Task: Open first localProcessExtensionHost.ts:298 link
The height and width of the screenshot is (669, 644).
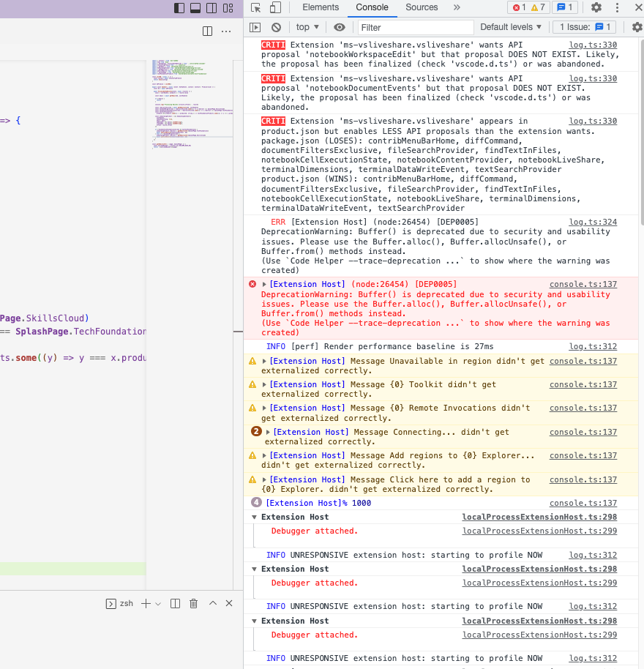Action: point(539,517)
